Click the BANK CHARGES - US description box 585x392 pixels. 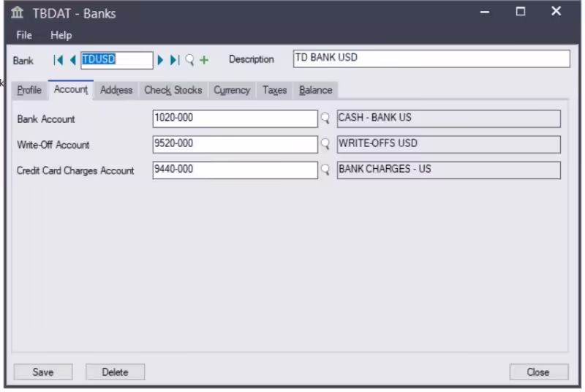point(449,170)
